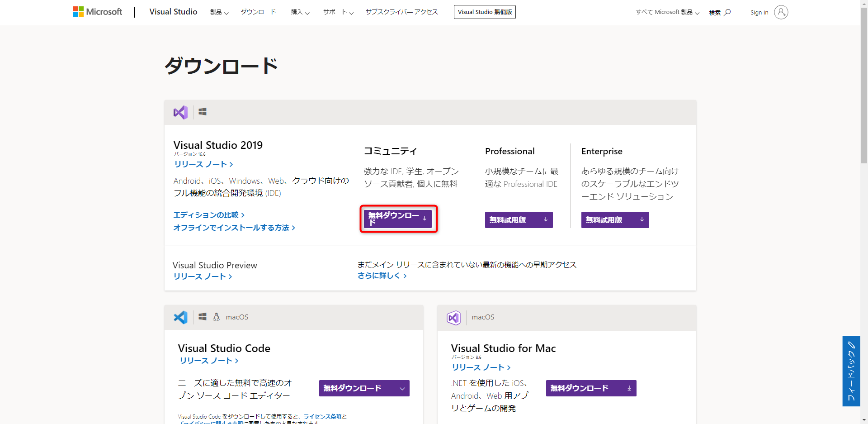This screenshot has height=424, width=868.
Task: Click the Sign in text
Action: [759, 12]
